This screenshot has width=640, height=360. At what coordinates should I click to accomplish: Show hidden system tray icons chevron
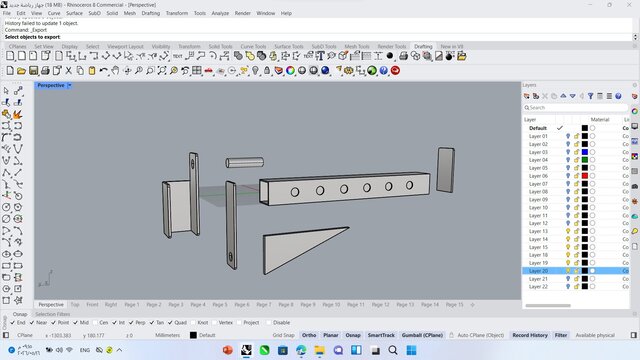click(x=119, y=350)
